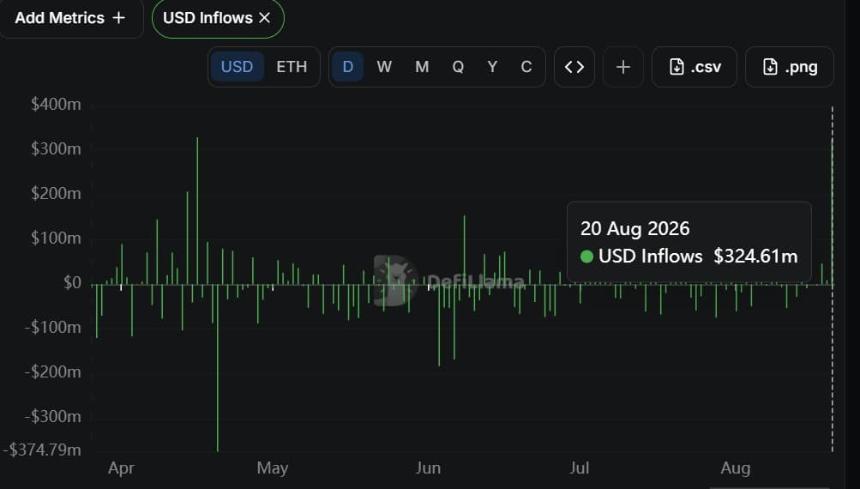Open the embed code icon
860x489 pixels.
574,67
